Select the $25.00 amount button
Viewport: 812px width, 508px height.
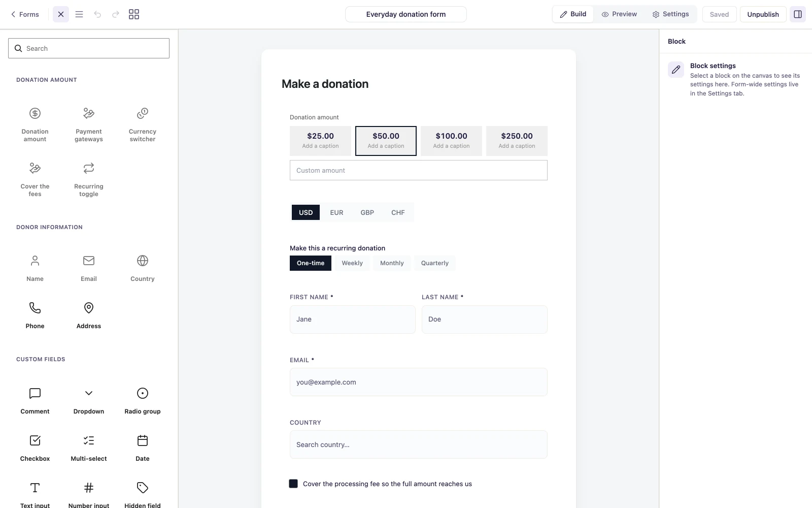click(x=320, y=141)
